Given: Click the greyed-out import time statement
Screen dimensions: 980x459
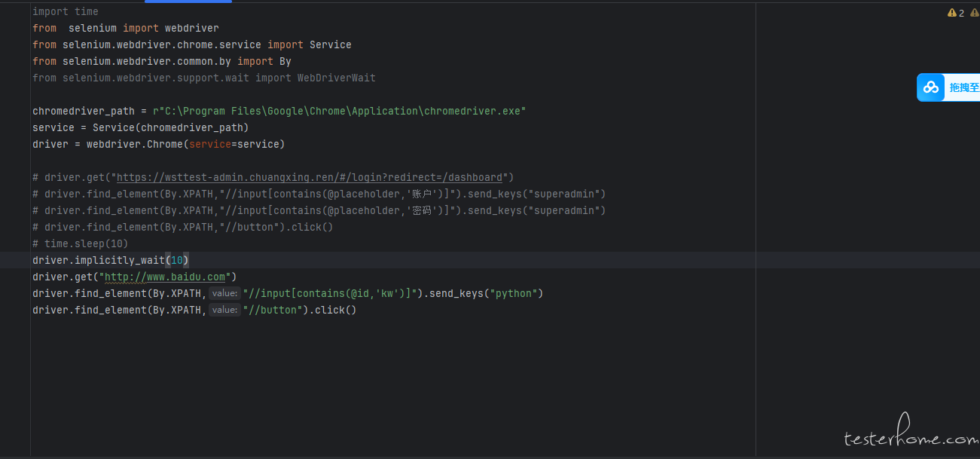Looking at the screenshot, I should click(x=66, y=11).
